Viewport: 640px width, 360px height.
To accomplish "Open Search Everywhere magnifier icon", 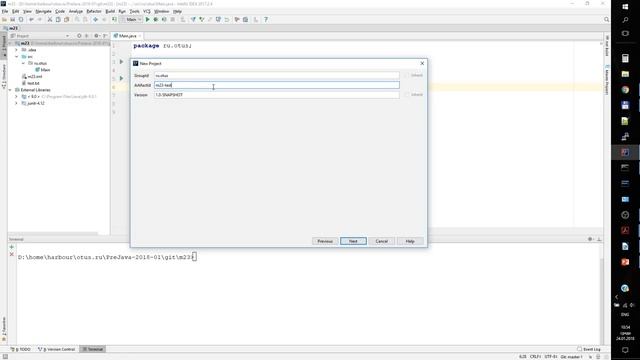I will click(x=607, y=20).
